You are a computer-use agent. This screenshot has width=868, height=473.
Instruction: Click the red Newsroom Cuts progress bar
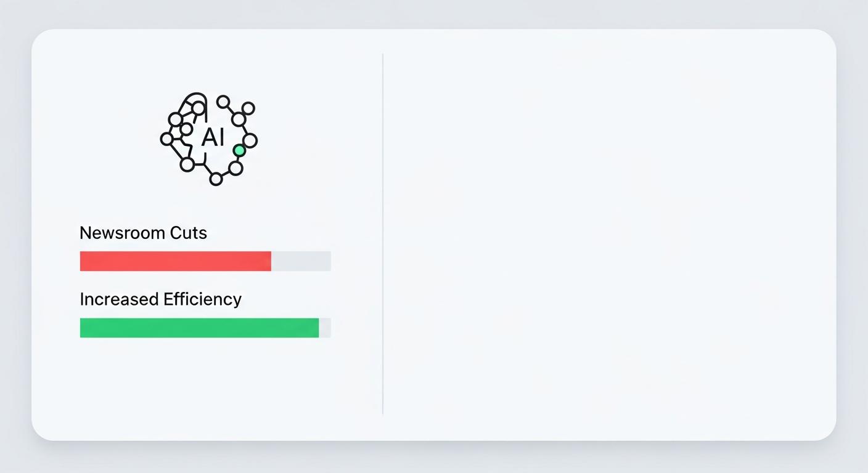coord(176,261)
